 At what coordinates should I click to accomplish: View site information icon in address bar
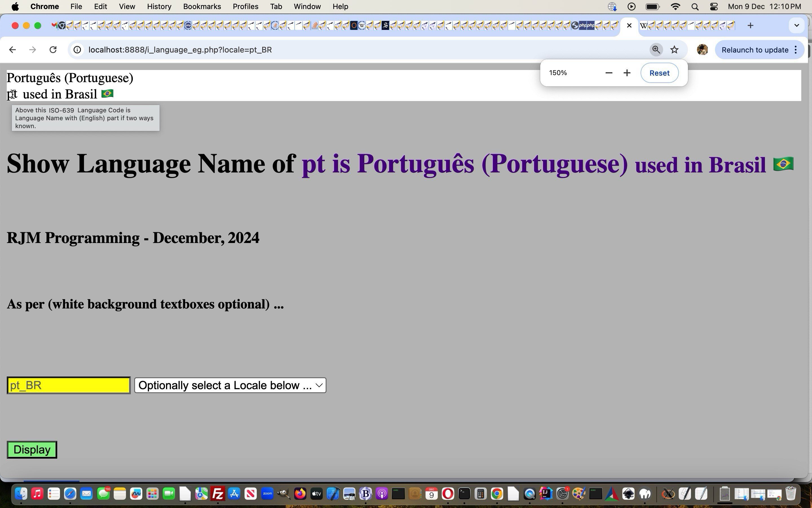(77, 50)
